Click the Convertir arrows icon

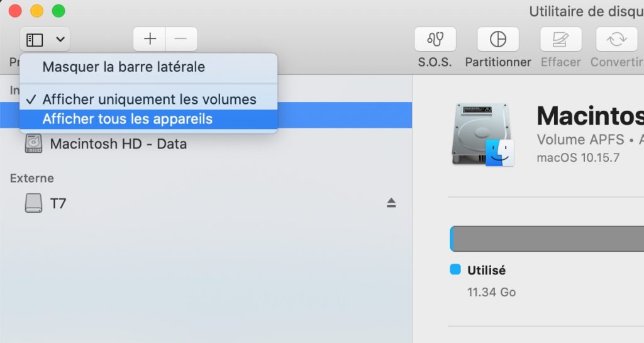tap(616, 40)
